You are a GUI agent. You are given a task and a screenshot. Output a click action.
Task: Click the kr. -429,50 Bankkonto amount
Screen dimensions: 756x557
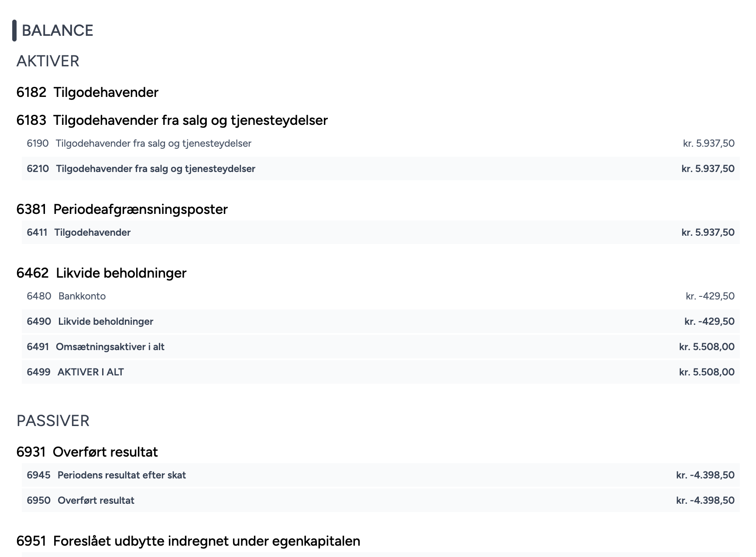coord(708,296)
